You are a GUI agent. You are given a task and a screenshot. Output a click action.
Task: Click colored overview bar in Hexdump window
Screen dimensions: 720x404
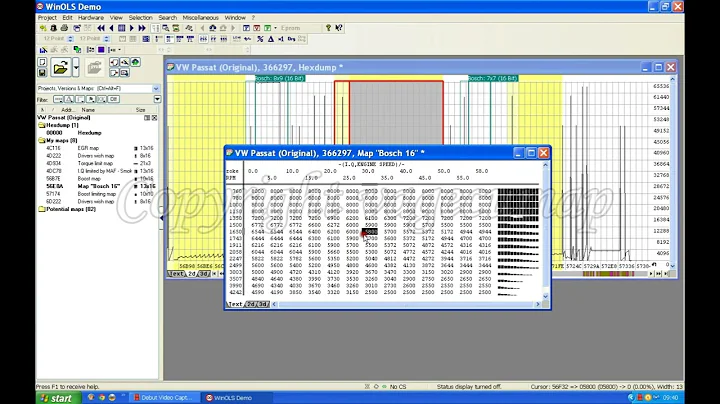coord(608,274)
